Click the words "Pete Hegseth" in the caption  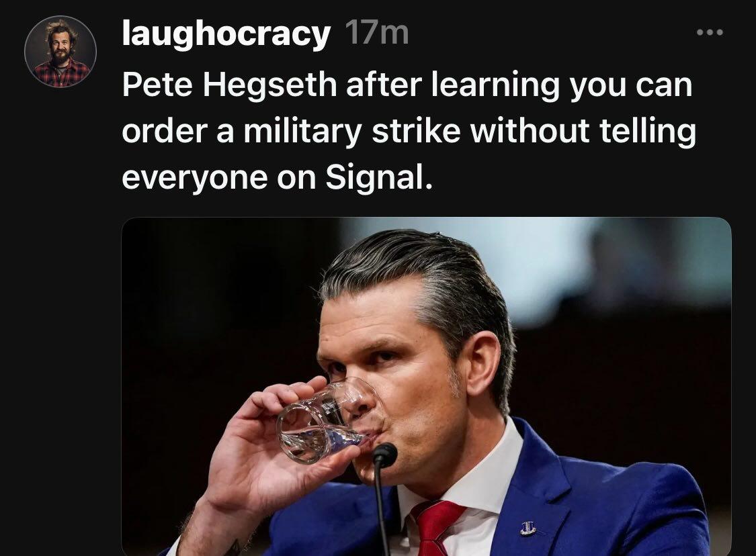coord(229,85)
